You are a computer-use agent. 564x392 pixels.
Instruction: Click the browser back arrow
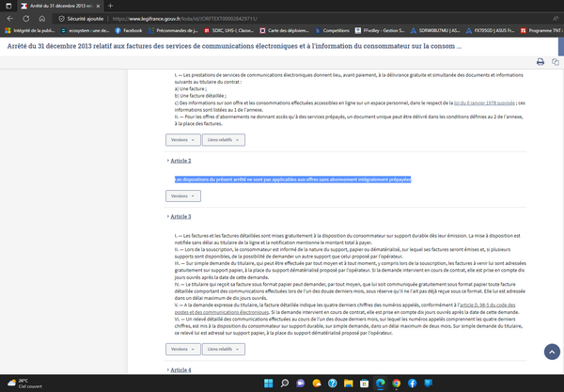click(x=8, y=17)
